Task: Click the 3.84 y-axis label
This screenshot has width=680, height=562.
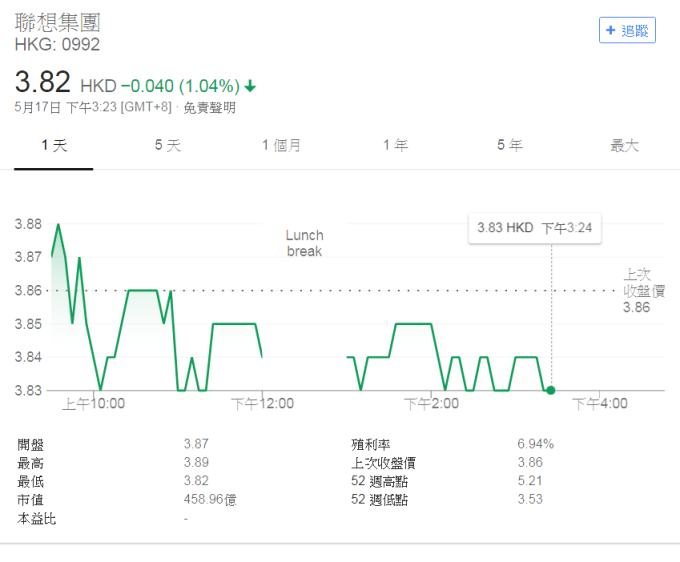Action: pos(28,357)
